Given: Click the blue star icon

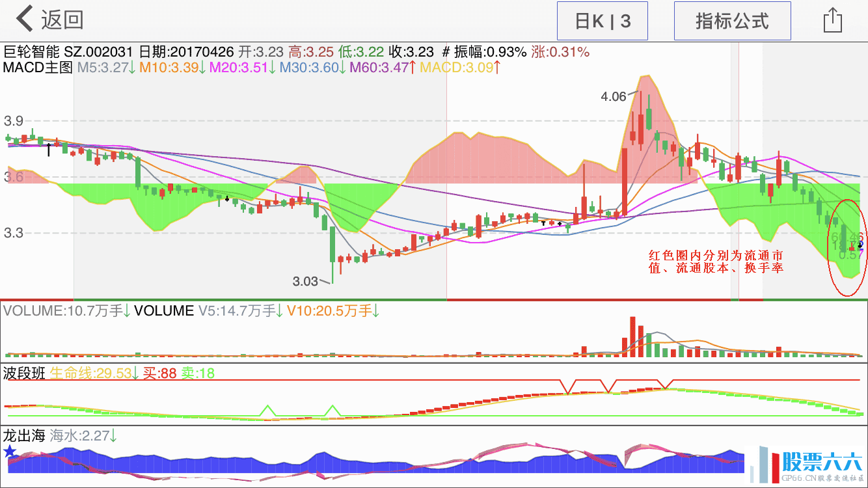Looking at the screenshot, I should coord(10,452).
